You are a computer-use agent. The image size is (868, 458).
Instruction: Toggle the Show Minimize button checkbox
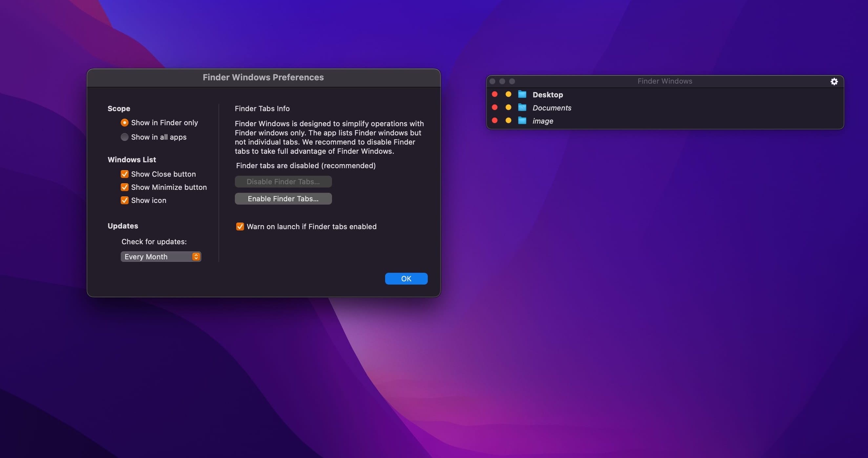124,187
